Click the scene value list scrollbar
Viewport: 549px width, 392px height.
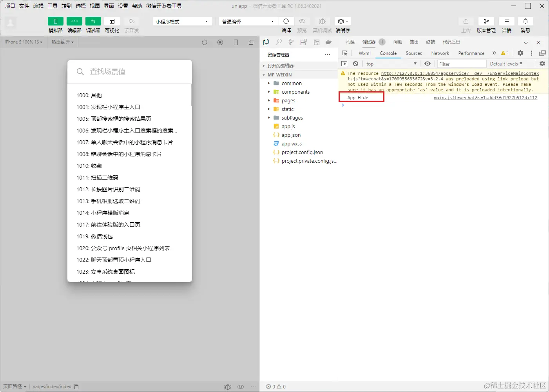click(191, 95)
